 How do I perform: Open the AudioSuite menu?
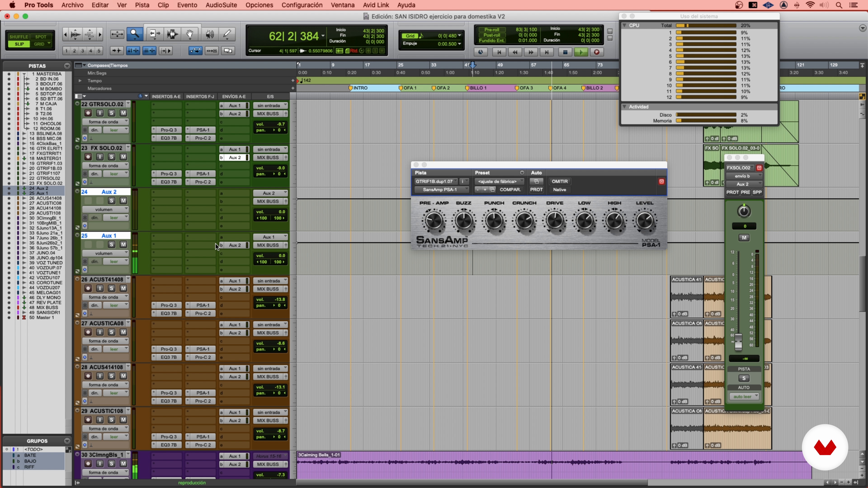pos(221,5)
